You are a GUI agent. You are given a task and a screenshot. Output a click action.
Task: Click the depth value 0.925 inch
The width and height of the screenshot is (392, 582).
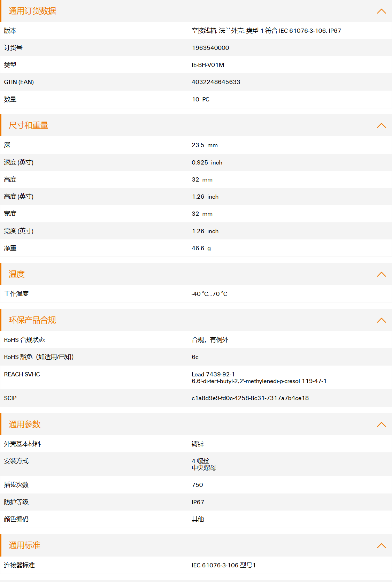pyautogui.click(x=207, y=162)
